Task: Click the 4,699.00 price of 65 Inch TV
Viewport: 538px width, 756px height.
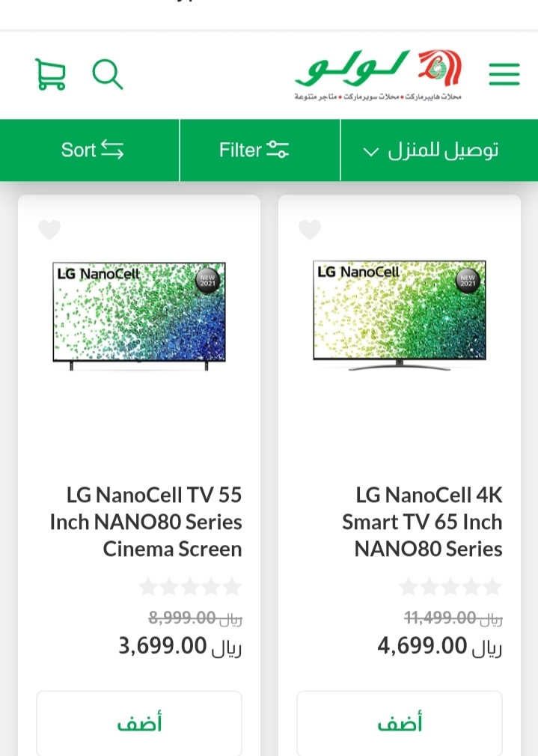Action: (x=439, y=645)
